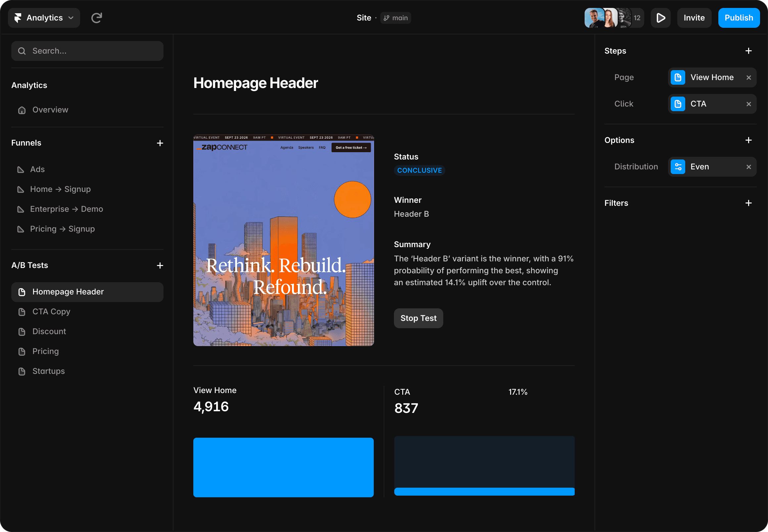Click the search magnifier icon
This screenshot has width=768, height=532.
coord(22,51)
